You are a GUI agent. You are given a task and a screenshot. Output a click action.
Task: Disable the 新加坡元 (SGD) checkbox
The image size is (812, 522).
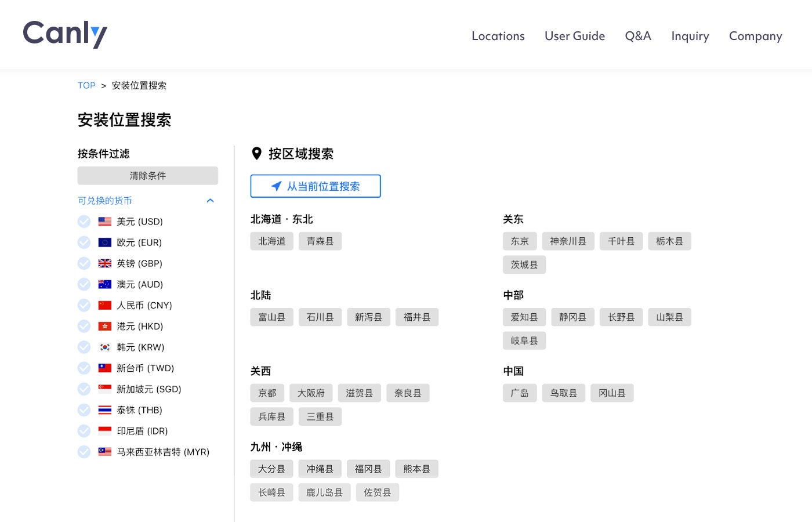coord(84,389)
